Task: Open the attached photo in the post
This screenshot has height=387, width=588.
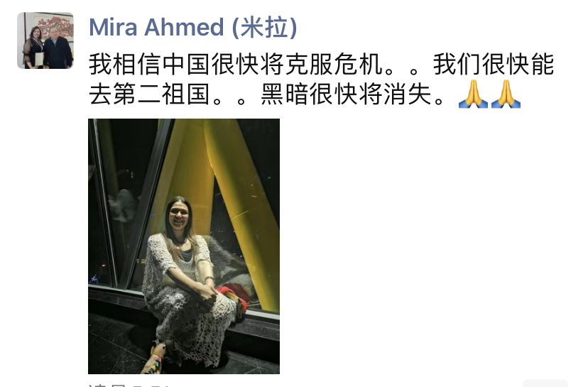Action: 184,246
